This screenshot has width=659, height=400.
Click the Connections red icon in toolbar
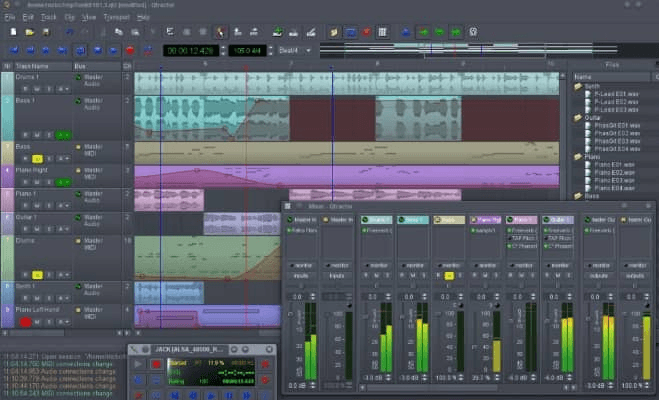tap(366, 32)
